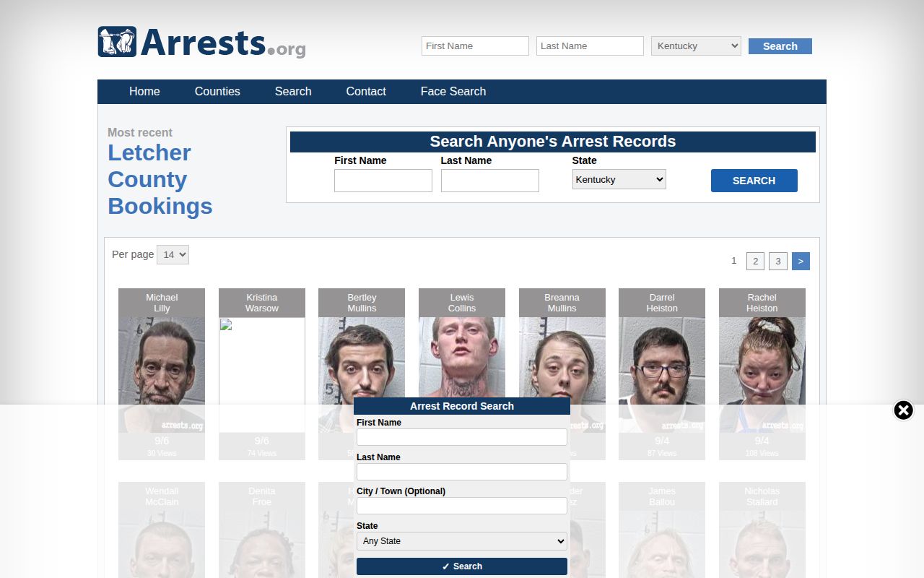
Task: Click the City / Town optional field
Action: pyautogui.click(x=462, y=506)
